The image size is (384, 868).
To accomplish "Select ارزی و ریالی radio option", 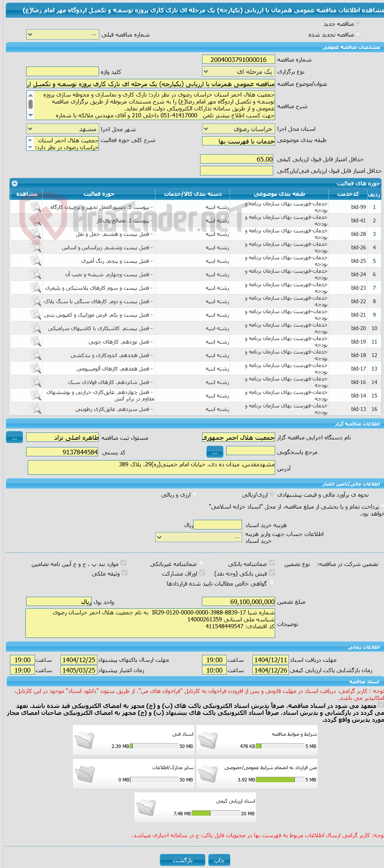I will tap(195, 494).
